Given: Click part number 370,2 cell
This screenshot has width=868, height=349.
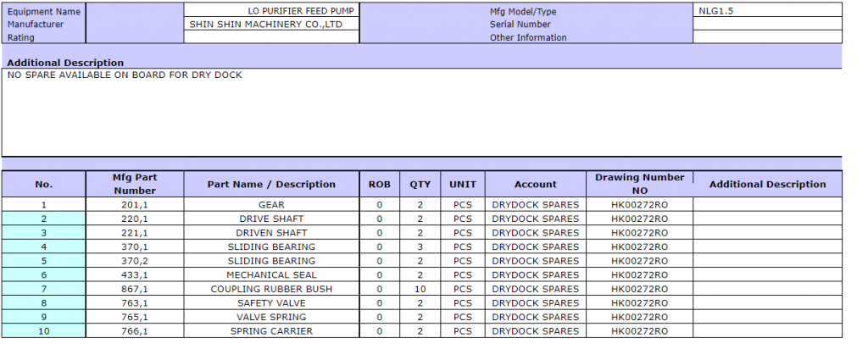Looking at the screenshot, I should (x=135, y=261).
